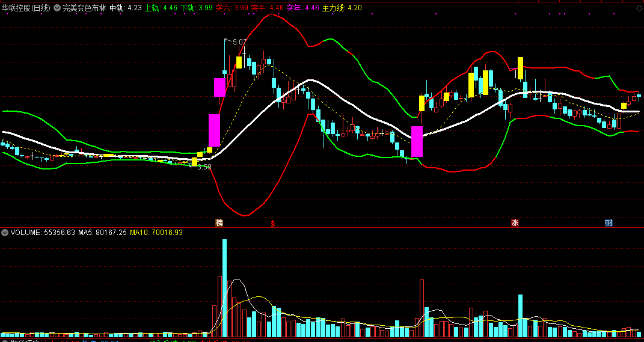The width and height of the screenshot is (644, 342).
Task: Click the MA5: 80167.25 readout
Action: (x=102, y=233)
